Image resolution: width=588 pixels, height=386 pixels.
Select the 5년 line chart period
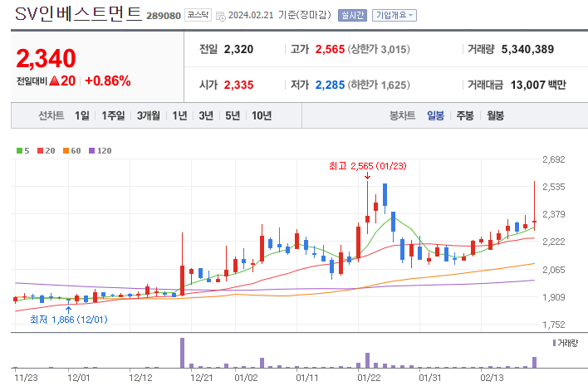coord(233,115)
